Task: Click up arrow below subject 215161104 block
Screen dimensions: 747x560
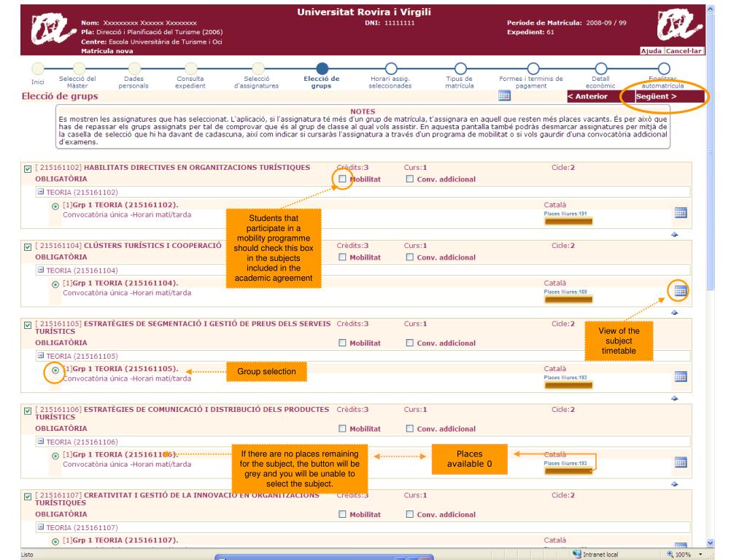Action: pos(674,313)
